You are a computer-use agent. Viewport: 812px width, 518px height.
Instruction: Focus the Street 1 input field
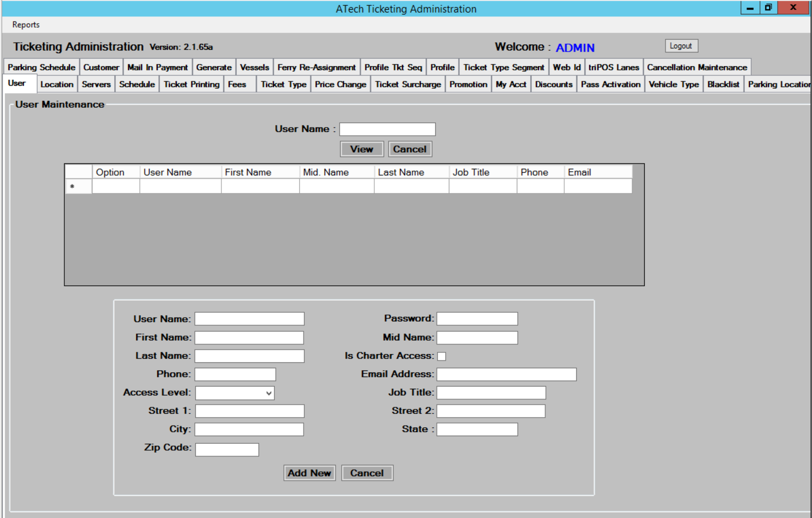[x=250, y=411]
